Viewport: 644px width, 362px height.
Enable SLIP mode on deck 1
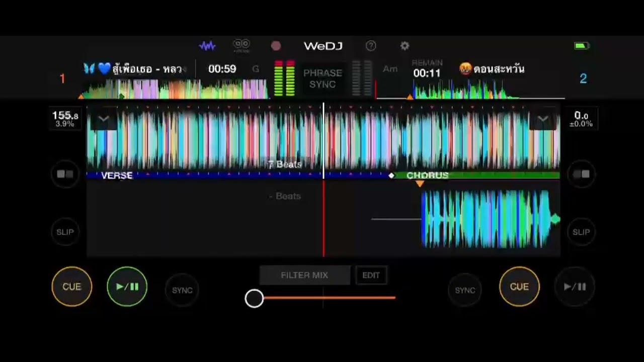tap(65, 232)
